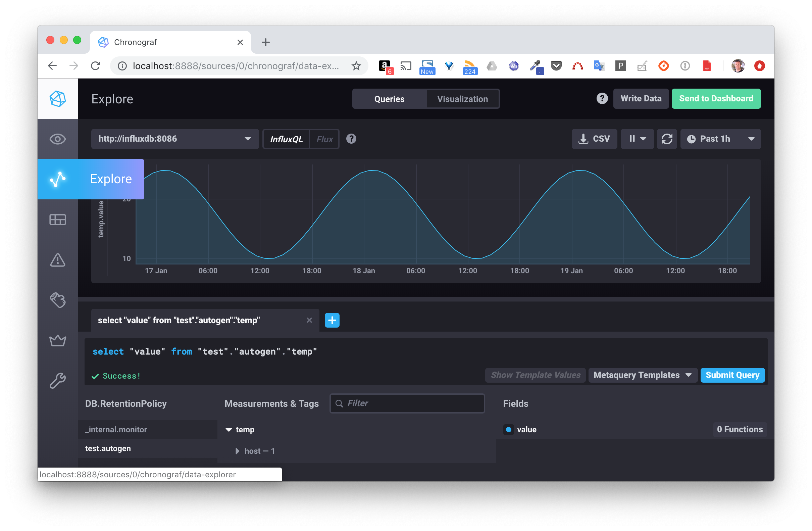Click Submit Query
Screen dimensions: 812x531
(732, 375)
